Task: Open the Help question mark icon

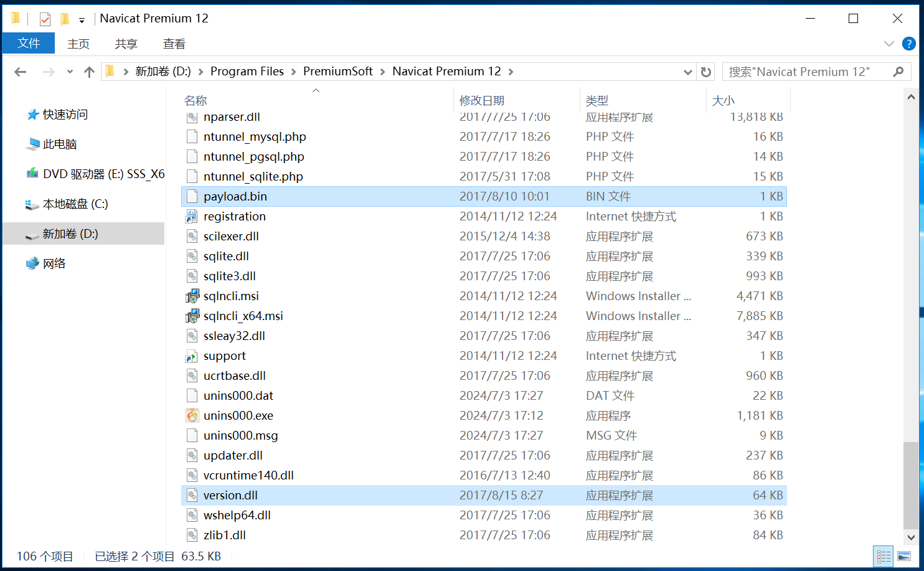Action: tap(908, 44)
